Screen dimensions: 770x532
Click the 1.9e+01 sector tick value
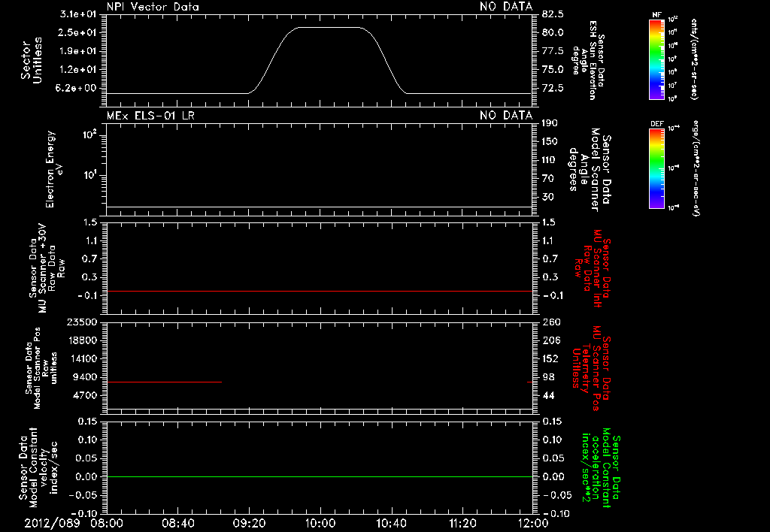78,51
